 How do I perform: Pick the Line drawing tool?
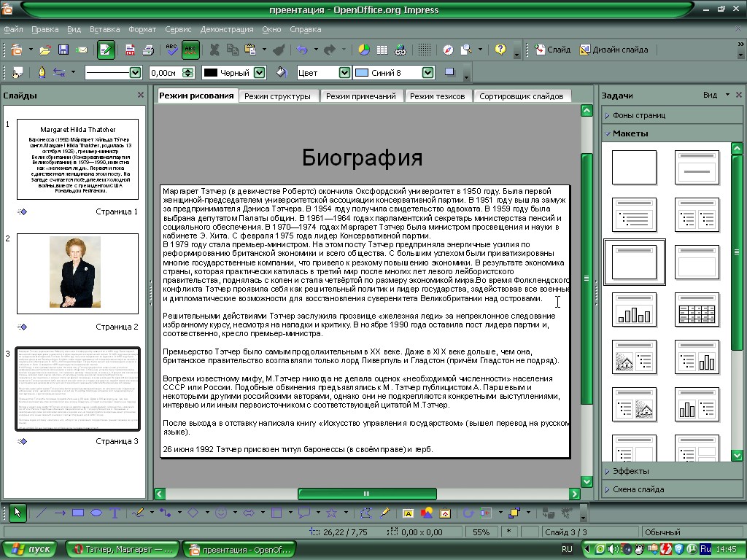(42, 513)
